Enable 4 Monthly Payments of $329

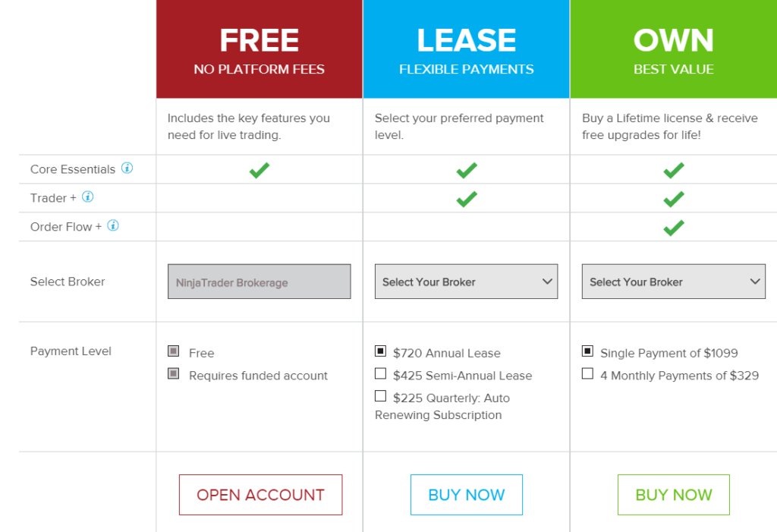(x=587, y=373)
